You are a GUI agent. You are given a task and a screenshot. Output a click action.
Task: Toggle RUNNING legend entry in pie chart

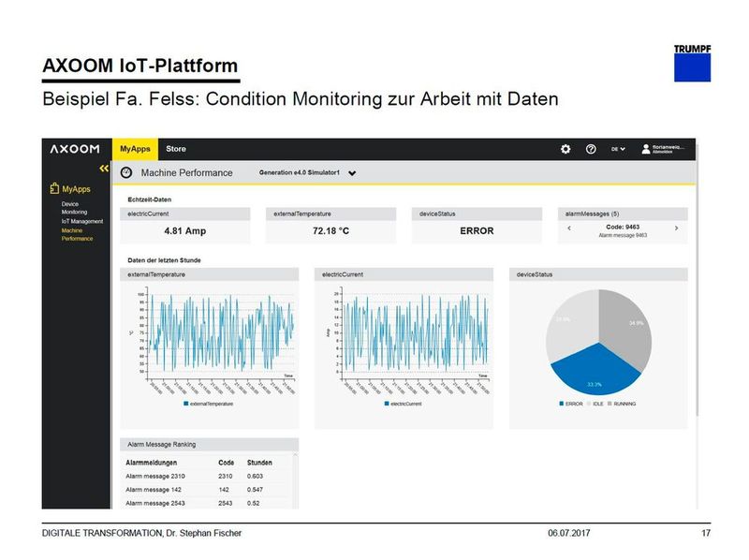click(x=622, y=404)
